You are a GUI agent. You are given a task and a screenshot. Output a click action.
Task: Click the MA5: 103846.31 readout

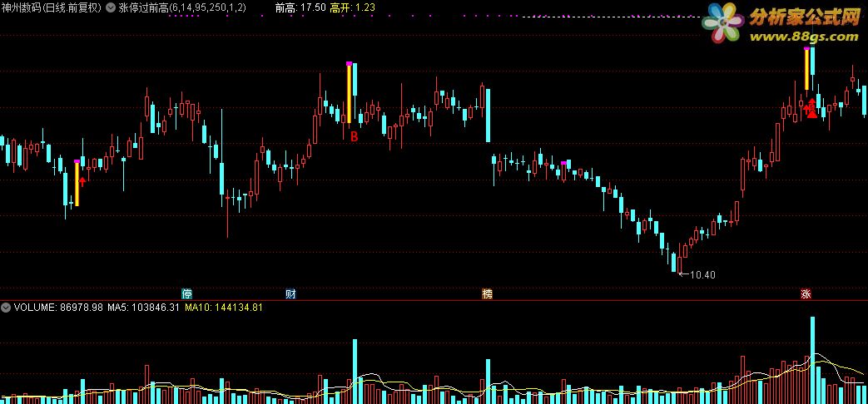click(x=143, y=308)
